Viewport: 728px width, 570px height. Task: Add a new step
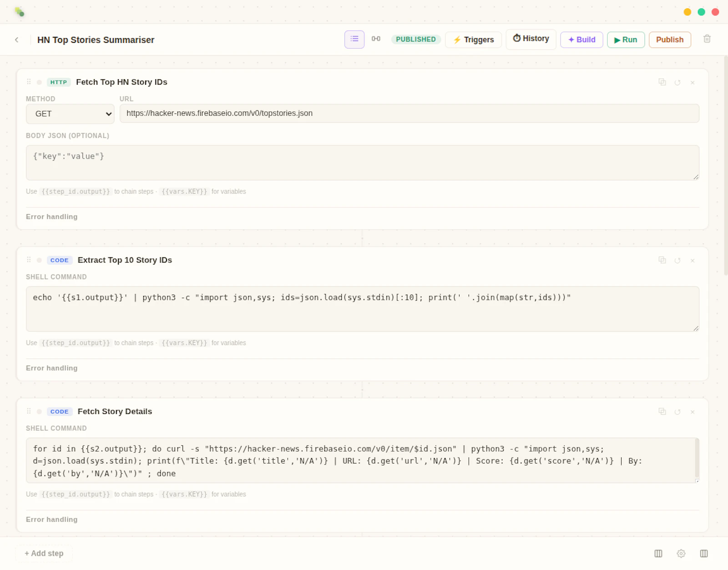(x=44, y=554)
